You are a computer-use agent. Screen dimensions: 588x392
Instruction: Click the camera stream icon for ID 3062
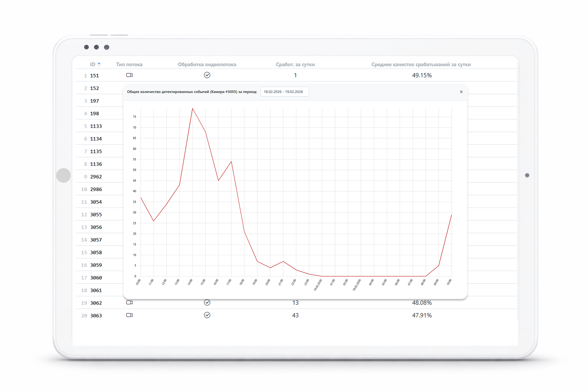(129, 302)
